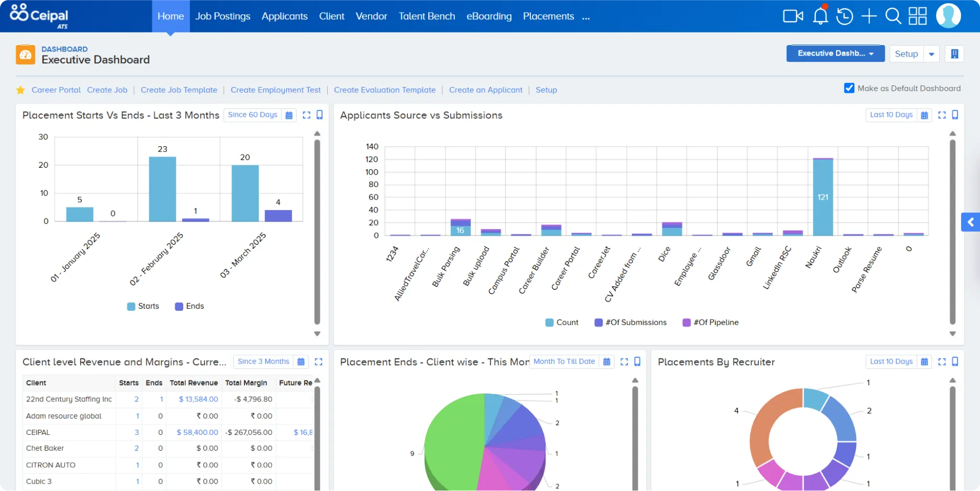Viewport: 980px width, 491px height.
Task: Click mobile icon in Placement Starts Vs Ends
Action: pos(319,115)
